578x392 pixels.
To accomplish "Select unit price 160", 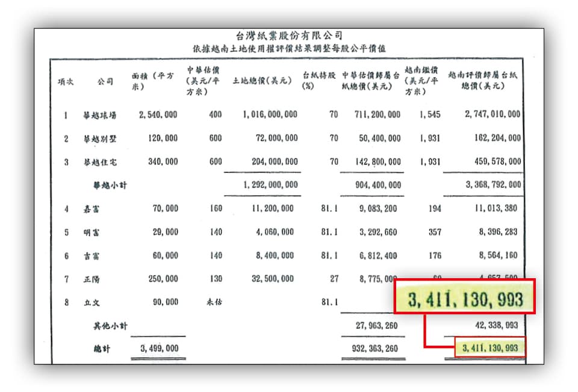I will [216, 208].
